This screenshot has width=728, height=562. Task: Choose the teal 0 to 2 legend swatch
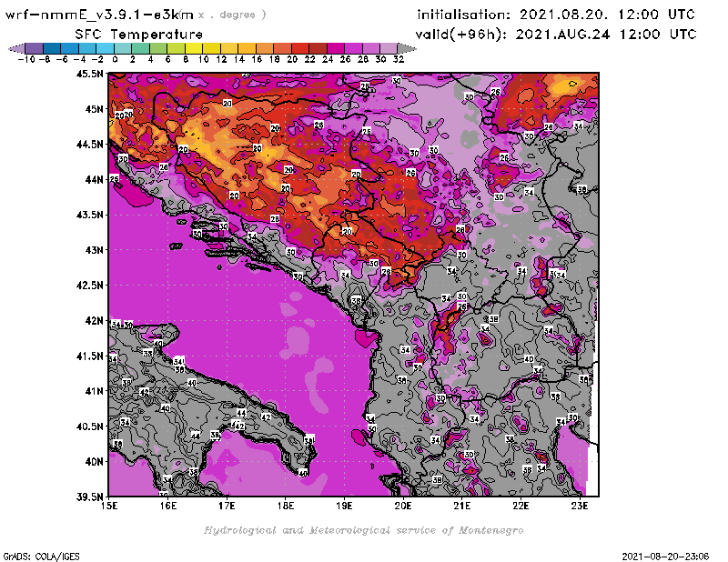point(123,48)
